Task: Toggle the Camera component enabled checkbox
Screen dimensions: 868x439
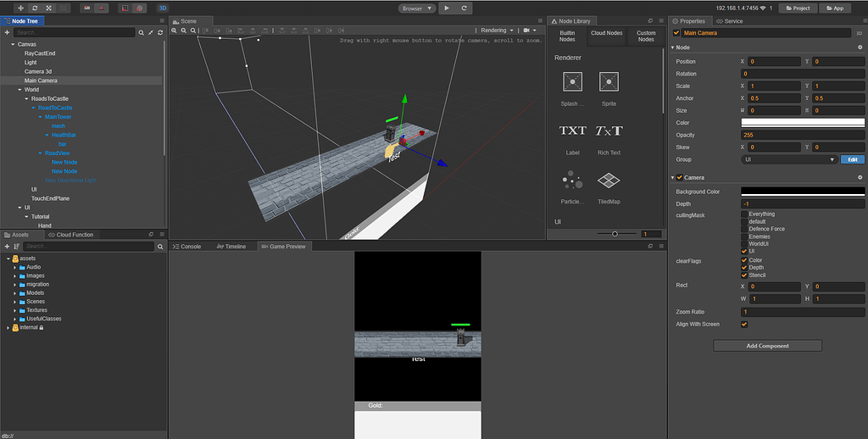Action: pyautogui.click(x=679, y=178)
